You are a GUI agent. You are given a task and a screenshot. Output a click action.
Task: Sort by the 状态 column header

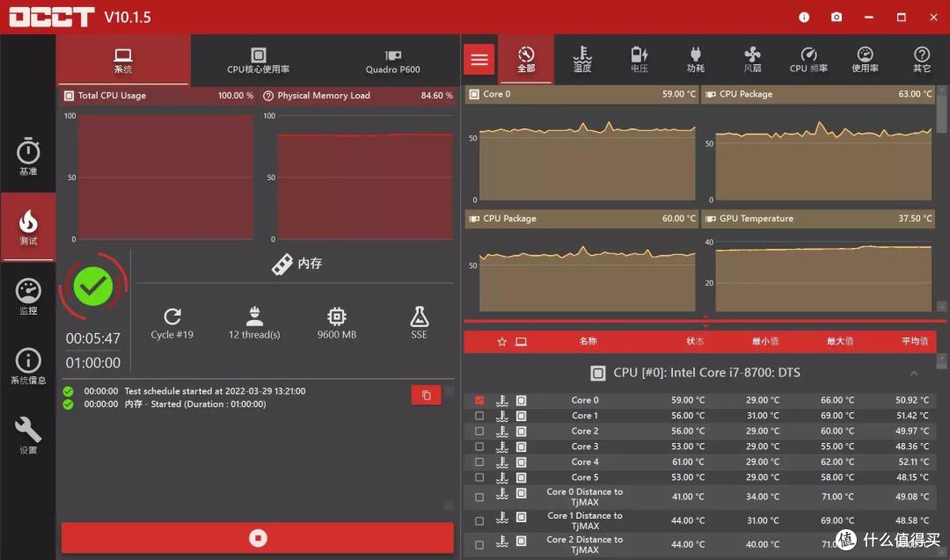pos(695,341)
